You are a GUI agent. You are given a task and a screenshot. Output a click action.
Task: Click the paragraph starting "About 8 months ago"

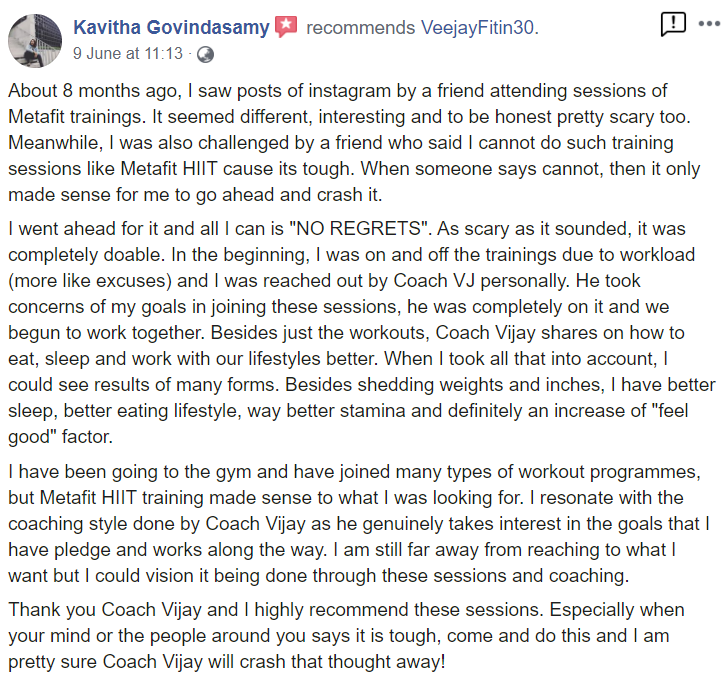(x=354, y=143)
